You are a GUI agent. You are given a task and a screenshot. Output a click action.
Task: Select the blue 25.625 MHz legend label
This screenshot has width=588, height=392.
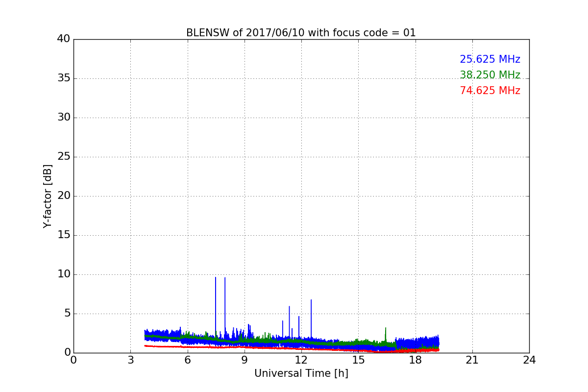(490, 59)
